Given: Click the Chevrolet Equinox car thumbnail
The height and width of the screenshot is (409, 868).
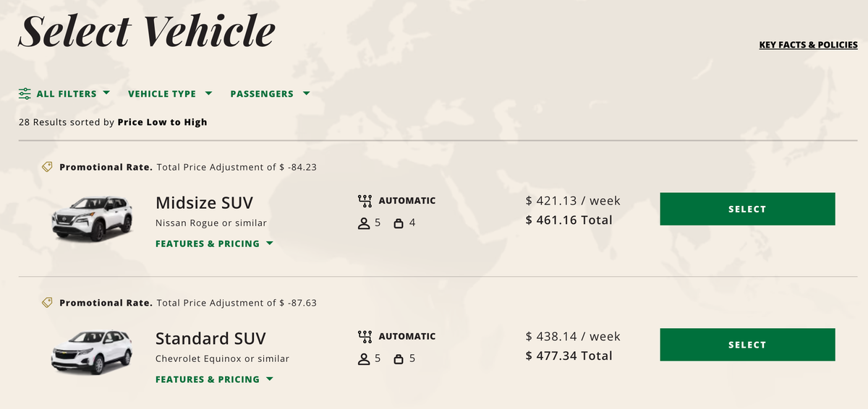Looking at the screenshot, I should click(92, 351).
